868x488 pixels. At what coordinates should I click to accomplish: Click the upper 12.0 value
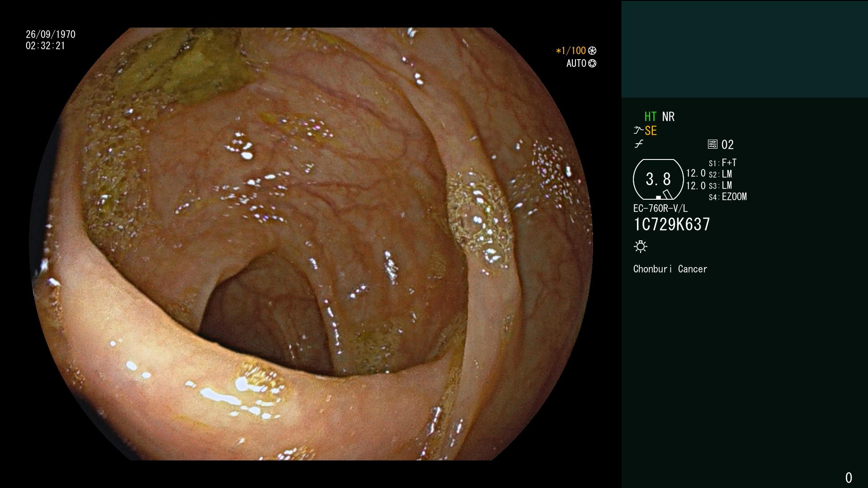tap(696, 173)
